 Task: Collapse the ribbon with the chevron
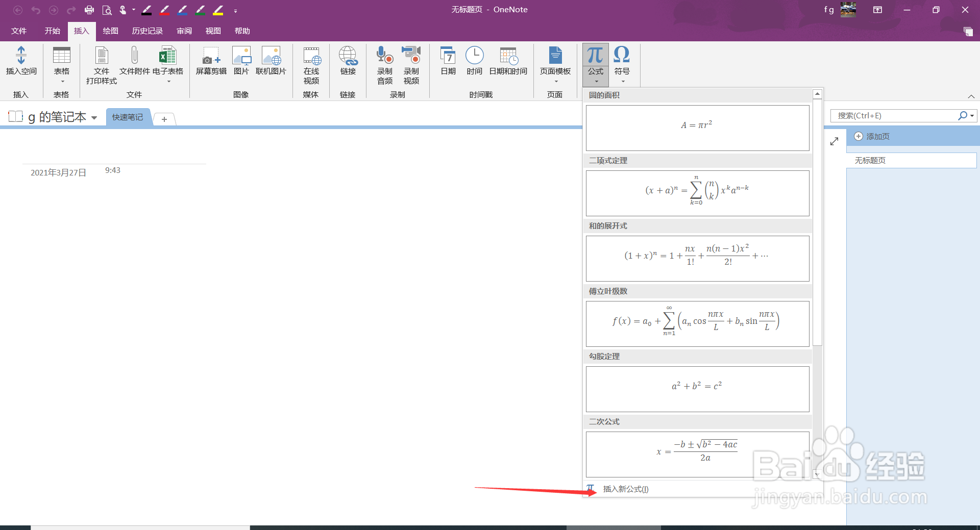pos(971,96)
